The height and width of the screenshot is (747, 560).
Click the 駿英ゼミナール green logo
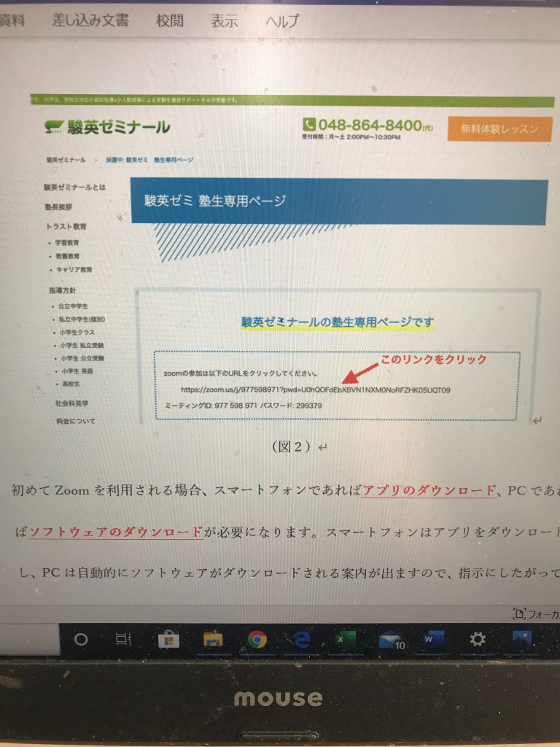108,127
